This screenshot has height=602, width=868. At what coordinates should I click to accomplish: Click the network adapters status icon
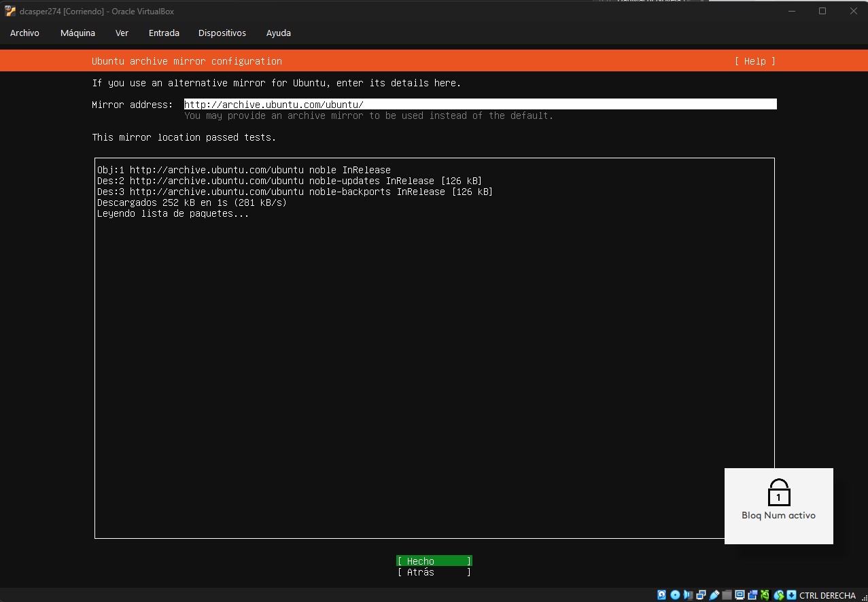(701, 595)
